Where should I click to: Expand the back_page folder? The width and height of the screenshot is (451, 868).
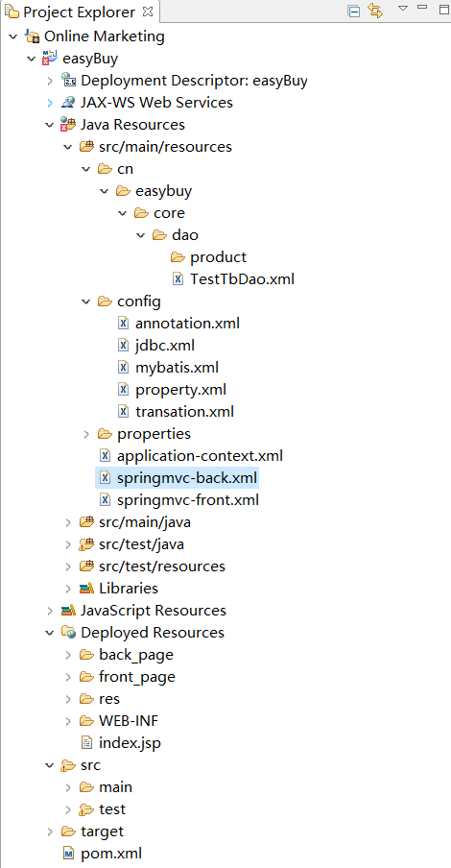[68, 655]
